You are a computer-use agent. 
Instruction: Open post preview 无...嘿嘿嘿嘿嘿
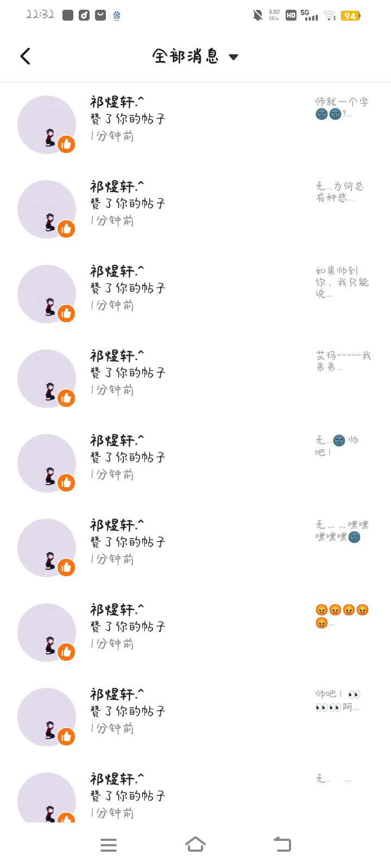point(342,531)
